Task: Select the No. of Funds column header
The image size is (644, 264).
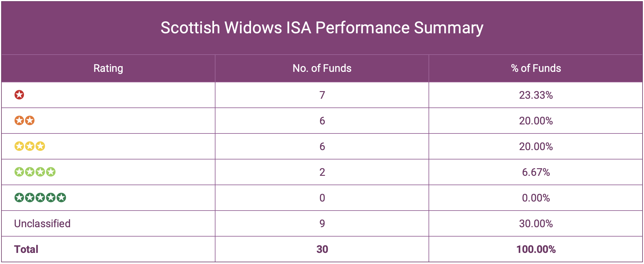Action: (322, 68)
